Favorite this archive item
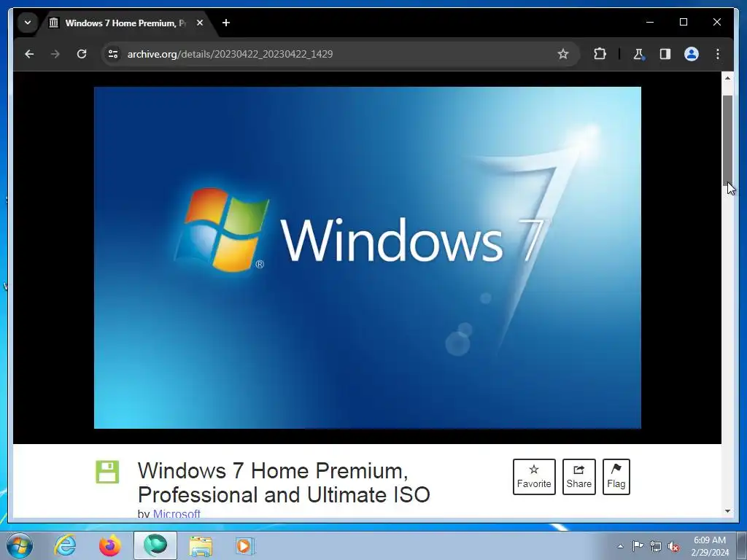 tap(534, 477)
